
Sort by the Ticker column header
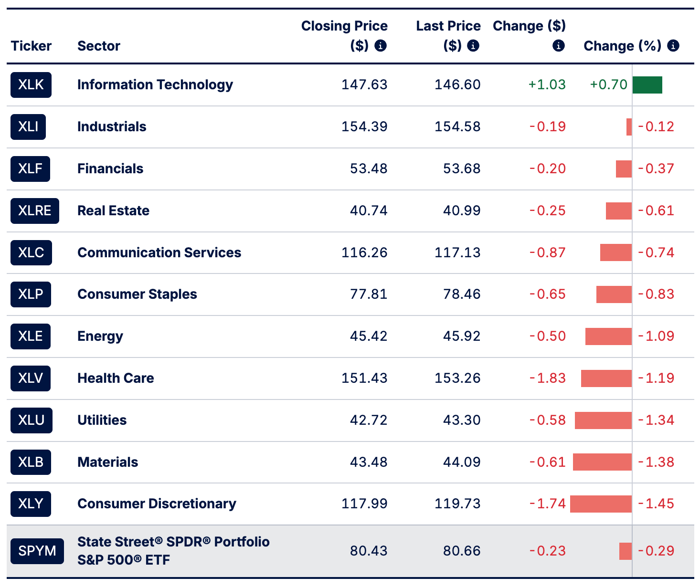[x=31, y=46]
